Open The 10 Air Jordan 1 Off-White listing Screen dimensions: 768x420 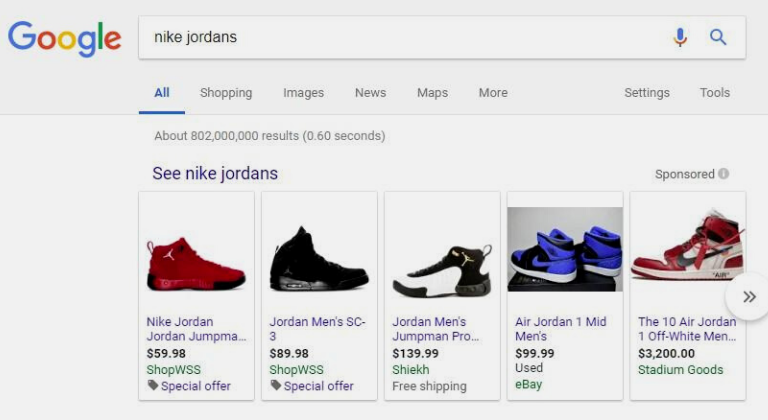[x=687, y=329]
